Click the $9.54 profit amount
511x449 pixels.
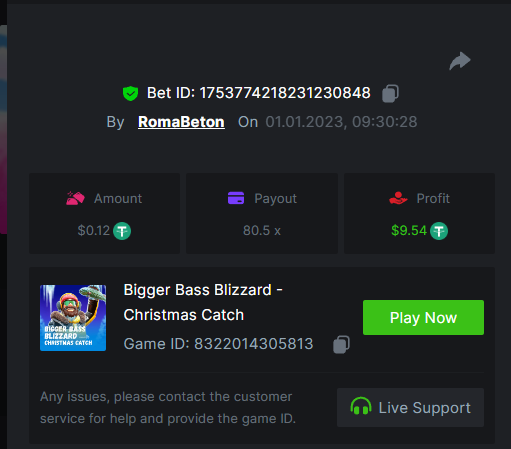(x=409, y=231)
